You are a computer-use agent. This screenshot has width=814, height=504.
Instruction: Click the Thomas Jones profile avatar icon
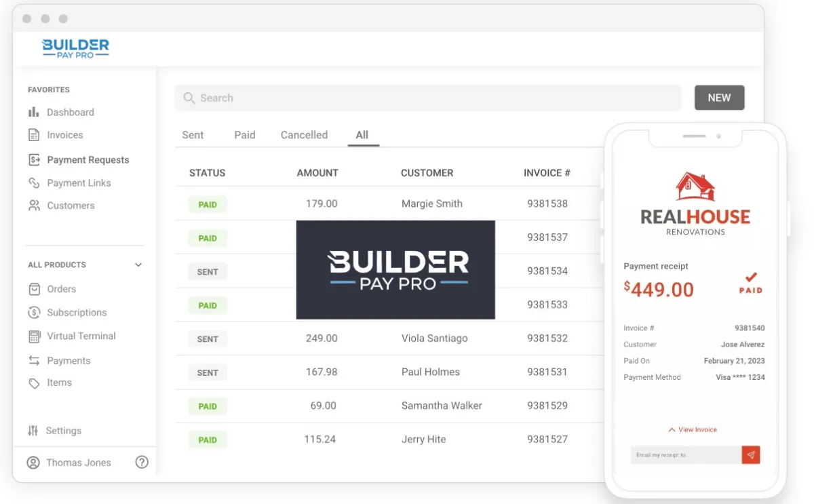33,463
